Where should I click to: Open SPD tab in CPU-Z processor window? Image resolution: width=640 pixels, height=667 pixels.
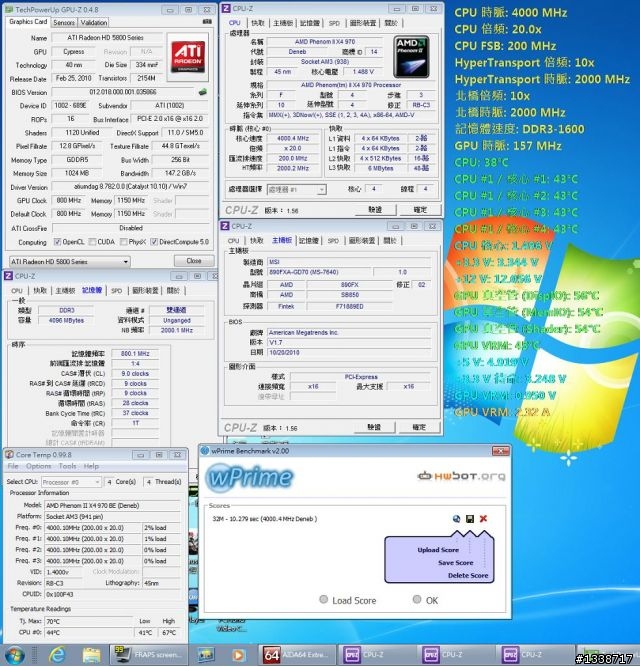click(334, 23)
